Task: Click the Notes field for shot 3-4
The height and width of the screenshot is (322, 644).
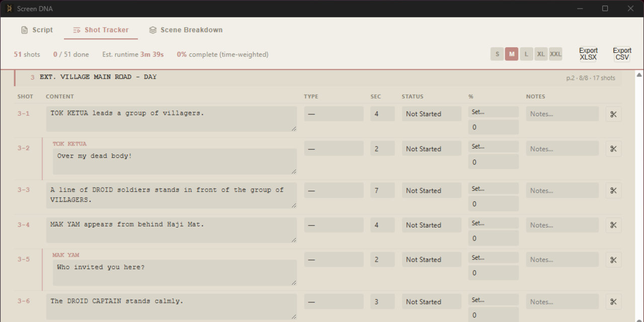Action: (562, 225)
